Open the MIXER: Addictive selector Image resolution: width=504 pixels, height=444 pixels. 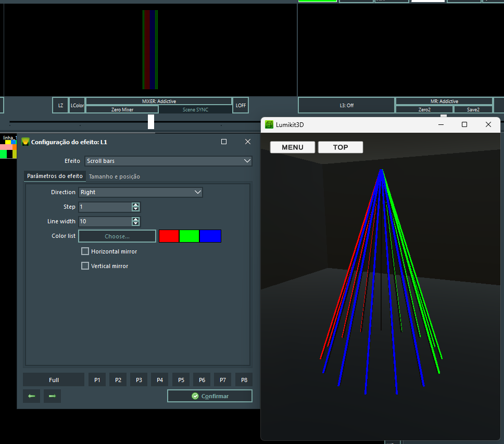coord(159,101)
